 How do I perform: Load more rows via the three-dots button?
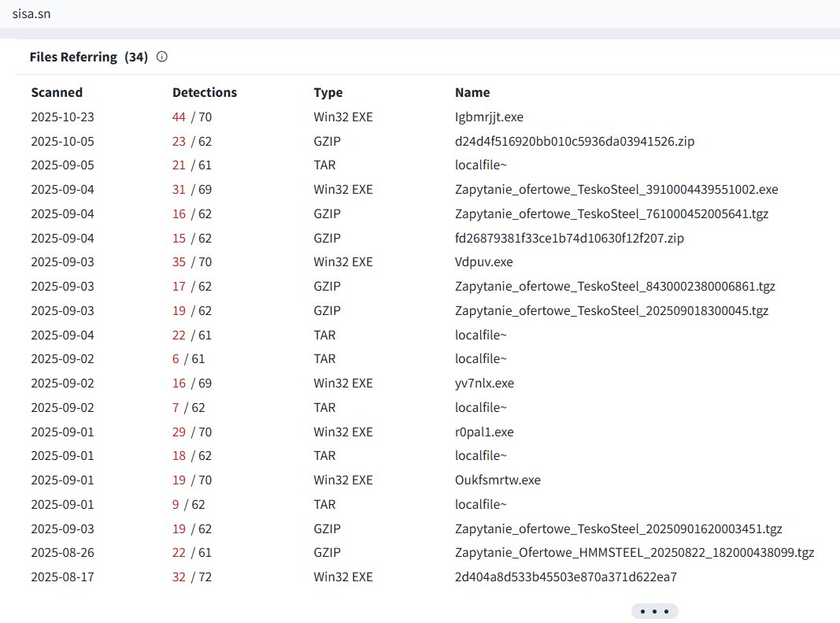click(x=655, y=611)
